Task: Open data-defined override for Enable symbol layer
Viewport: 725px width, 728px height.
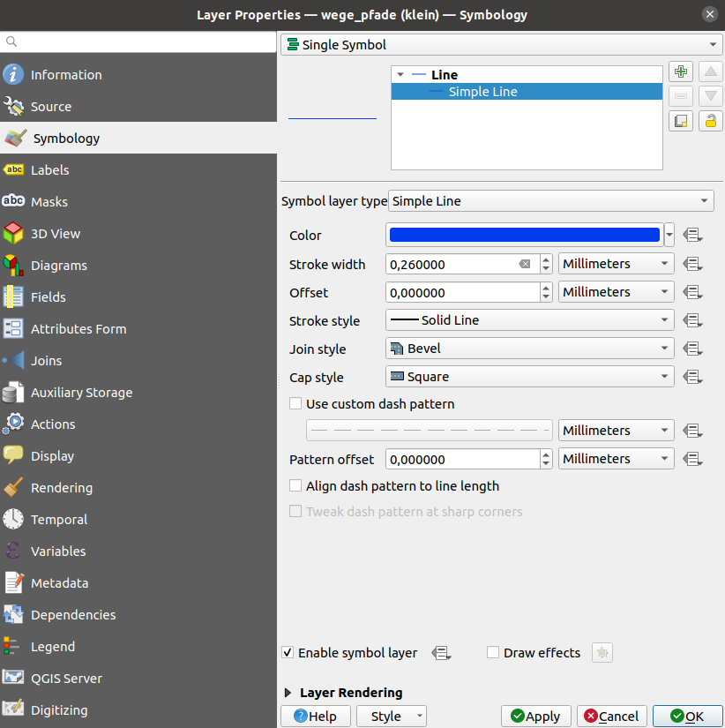Action: pos(441,653)
